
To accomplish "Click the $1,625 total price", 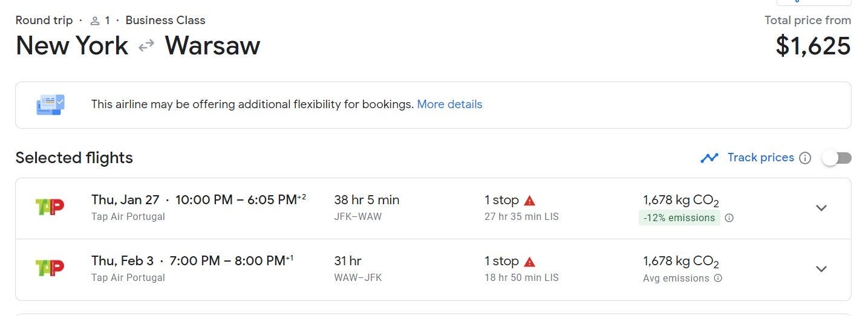I will click(813, 47).
